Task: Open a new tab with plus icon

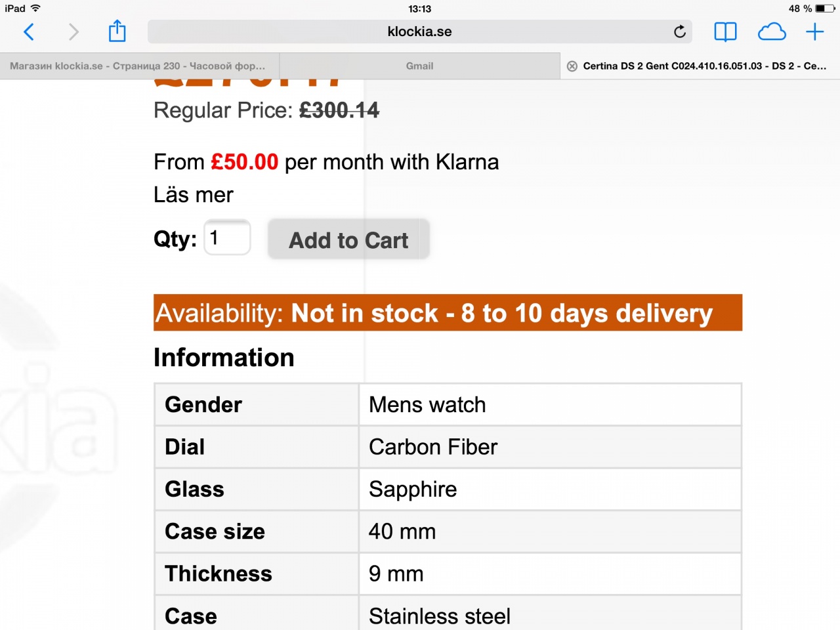Action: pos(814,31)
